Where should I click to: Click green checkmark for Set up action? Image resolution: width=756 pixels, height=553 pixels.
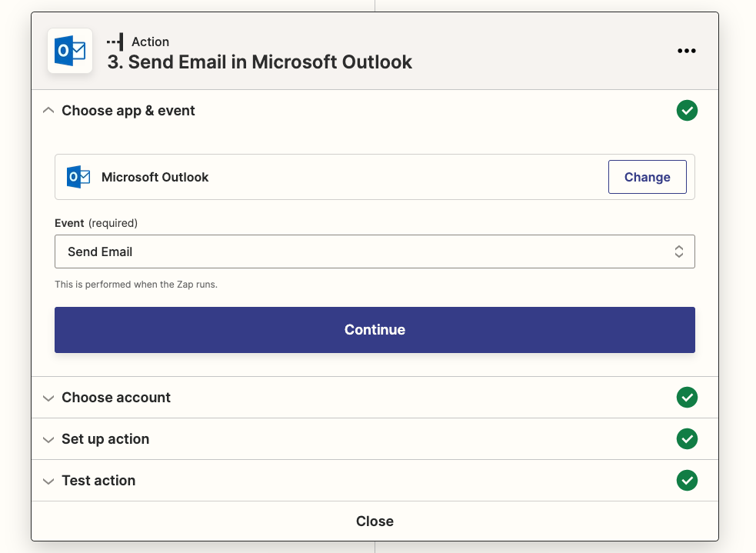[x=687, y=438]
